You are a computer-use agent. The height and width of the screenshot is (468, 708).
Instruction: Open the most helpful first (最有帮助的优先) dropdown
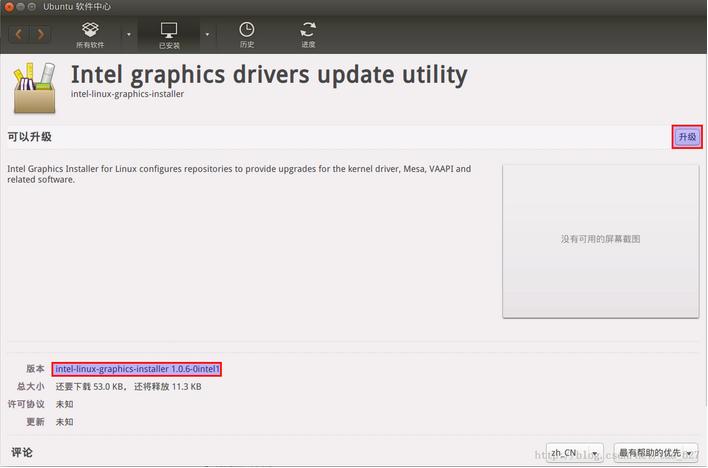(x=656, y=452)
